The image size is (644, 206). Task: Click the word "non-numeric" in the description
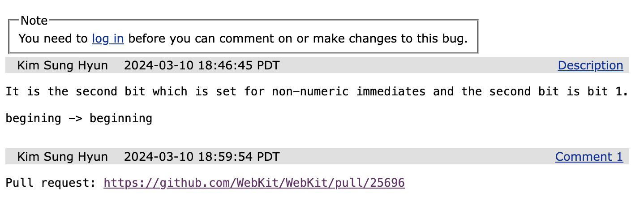(310, 92)
